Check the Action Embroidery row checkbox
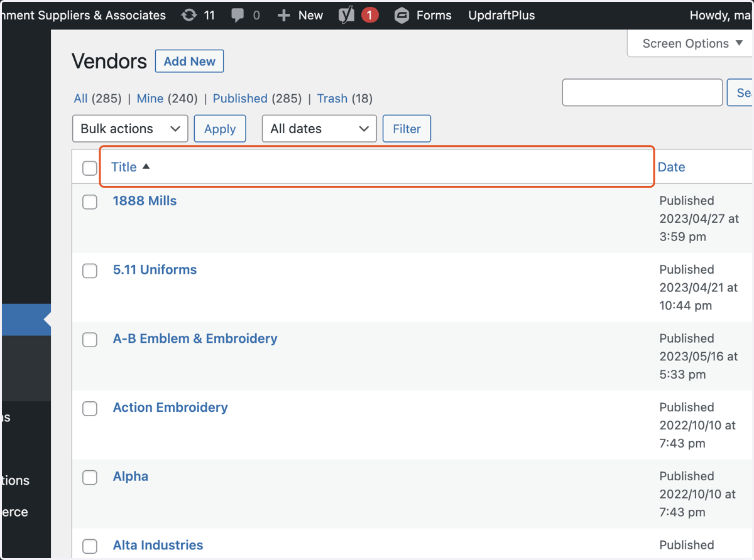The image size is (754, 560). pyautogui.click(x=90, y=408)
